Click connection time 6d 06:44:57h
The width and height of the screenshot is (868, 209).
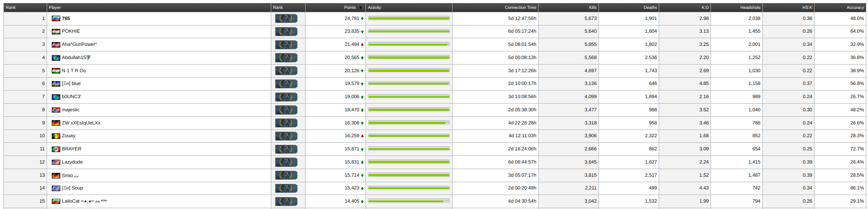pyautogui.click(x=522, y=162)
